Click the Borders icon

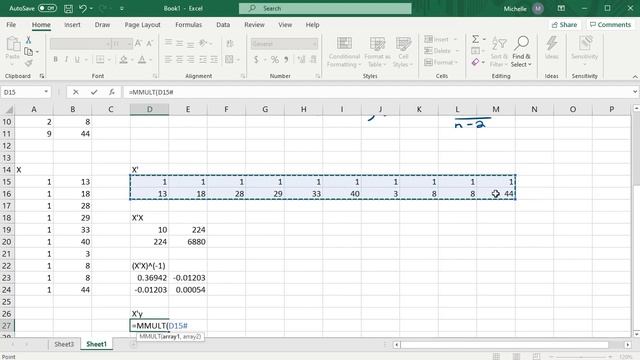(x=100, y=60)
